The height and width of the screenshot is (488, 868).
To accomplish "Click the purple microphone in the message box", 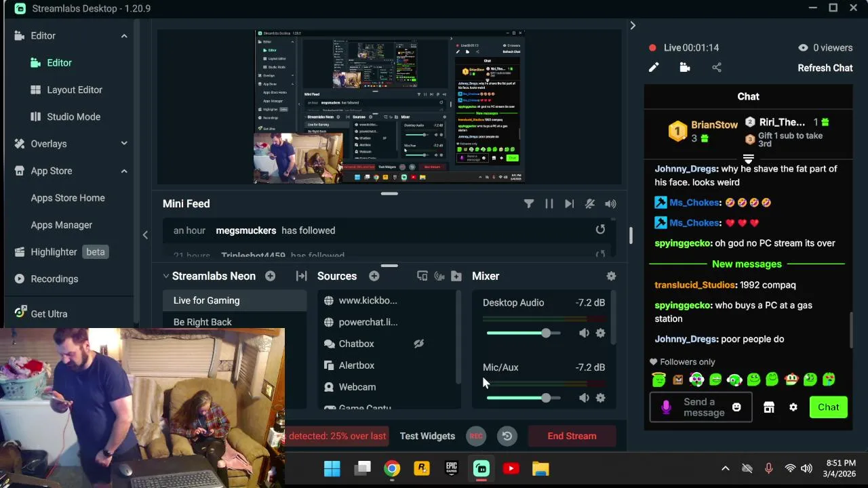I will (x=666, y=407).
